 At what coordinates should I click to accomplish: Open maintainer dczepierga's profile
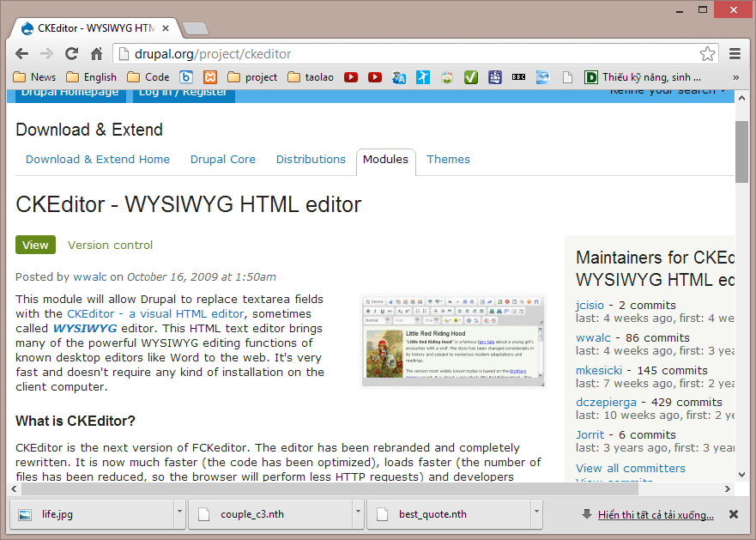[606, 403]
